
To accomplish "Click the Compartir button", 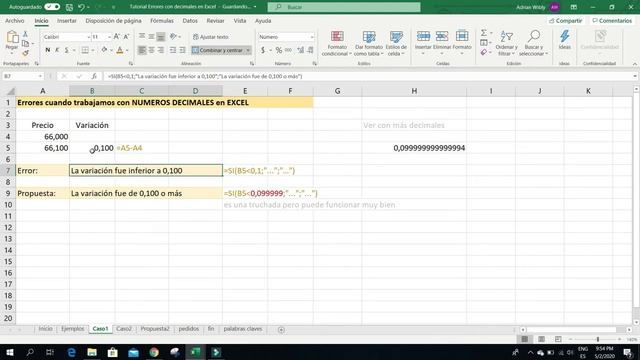I will coord(566,20).
